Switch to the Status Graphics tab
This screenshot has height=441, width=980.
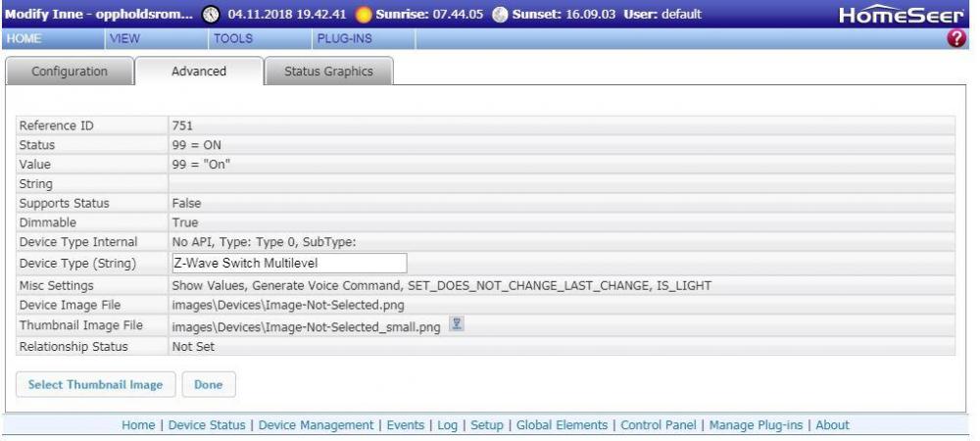point(328,72)
